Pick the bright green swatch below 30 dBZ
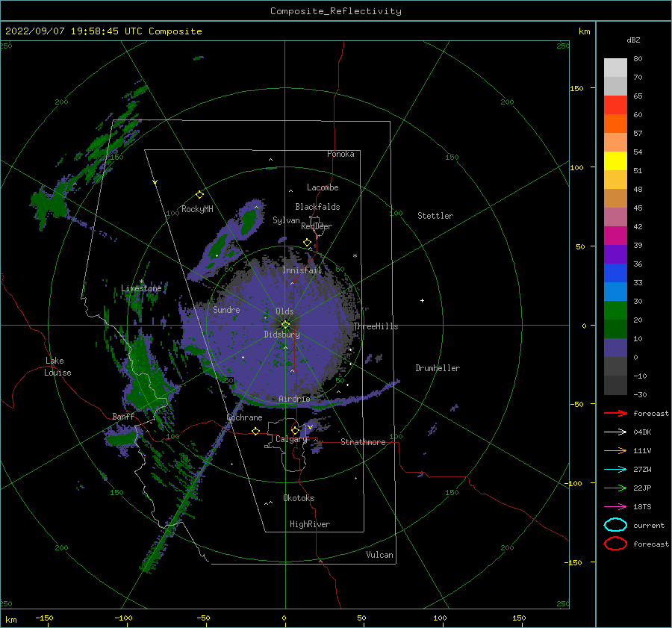Screen dimensions: 672x628 click(x=615, y=310)
